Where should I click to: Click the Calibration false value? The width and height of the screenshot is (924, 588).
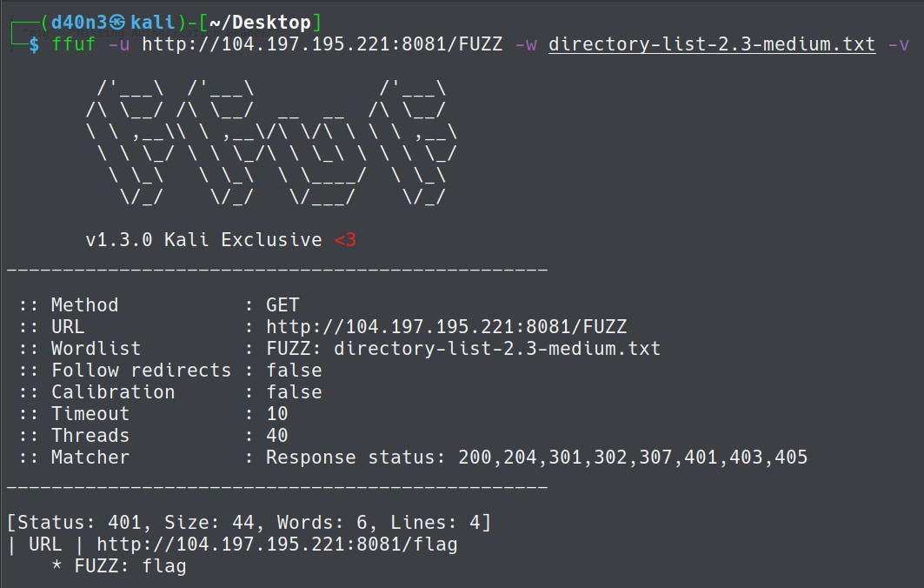(294, 392)
